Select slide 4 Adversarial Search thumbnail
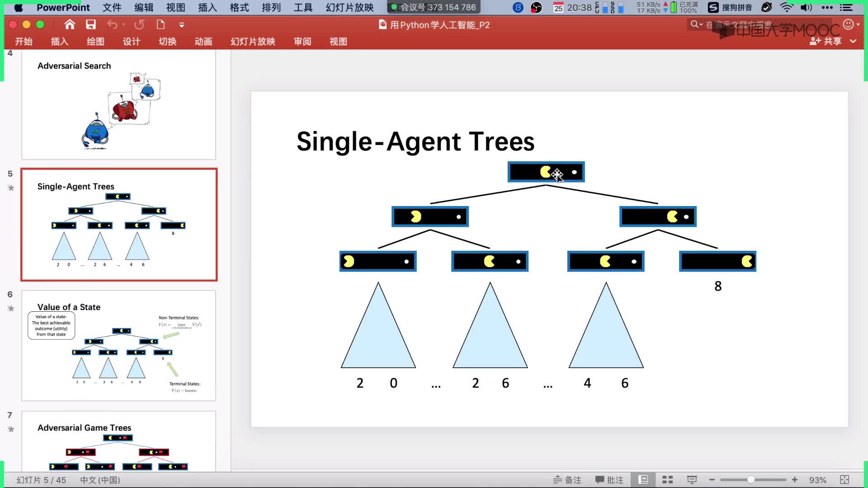Image resolution: width=868 pixels, height=488 pixels. [x=118, y=105]
